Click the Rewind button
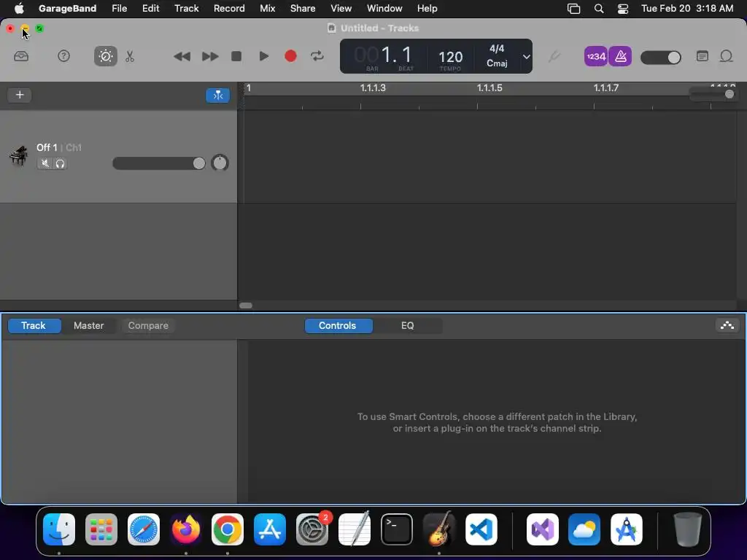 point(182,56)
